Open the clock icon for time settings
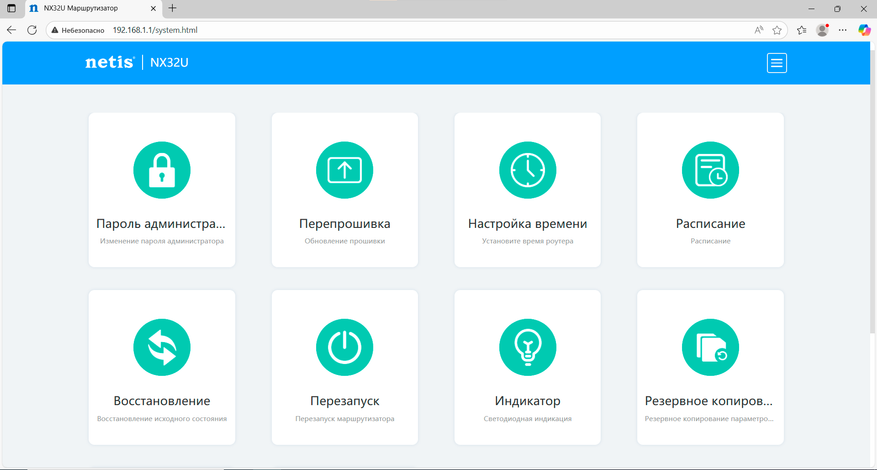The image size is (877, 470). click(527, 170)
